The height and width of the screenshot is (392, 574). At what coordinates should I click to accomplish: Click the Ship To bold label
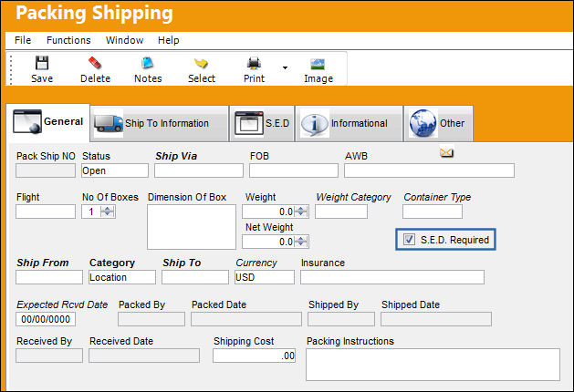(182, 263)
